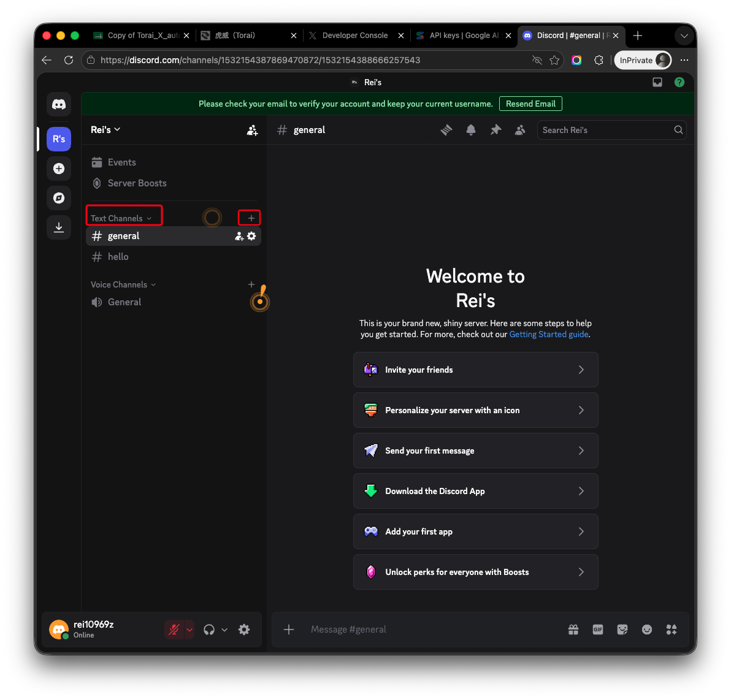The image size is (731, 700).
Task: Open Discover servers compass icon
Action: 59,198
